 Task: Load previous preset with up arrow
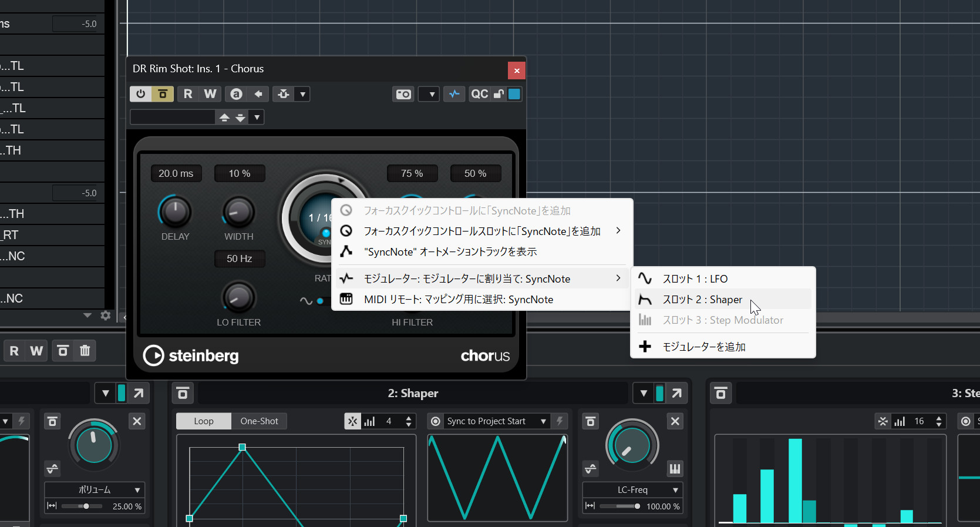coord(224,118)
